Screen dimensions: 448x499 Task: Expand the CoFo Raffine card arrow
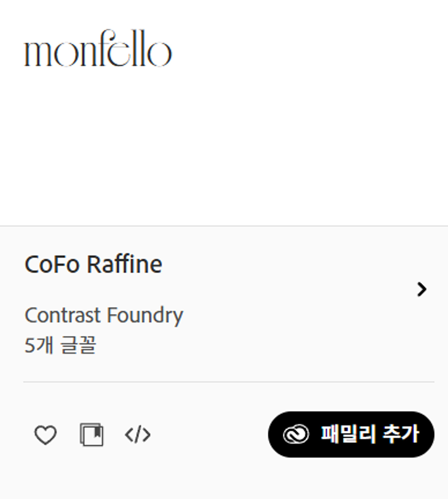coord(422,289)
